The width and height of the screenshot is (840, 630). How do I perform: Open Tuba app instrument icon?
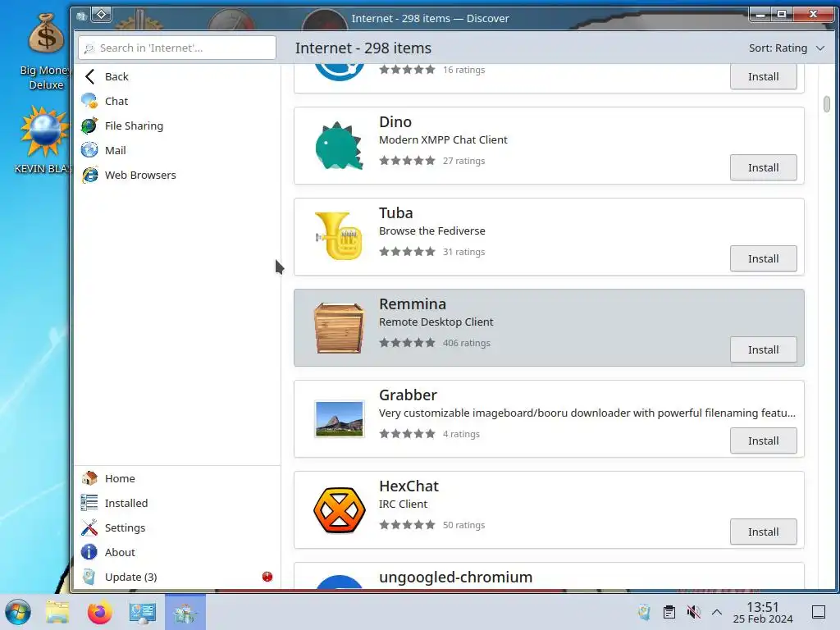coord(339,236)
